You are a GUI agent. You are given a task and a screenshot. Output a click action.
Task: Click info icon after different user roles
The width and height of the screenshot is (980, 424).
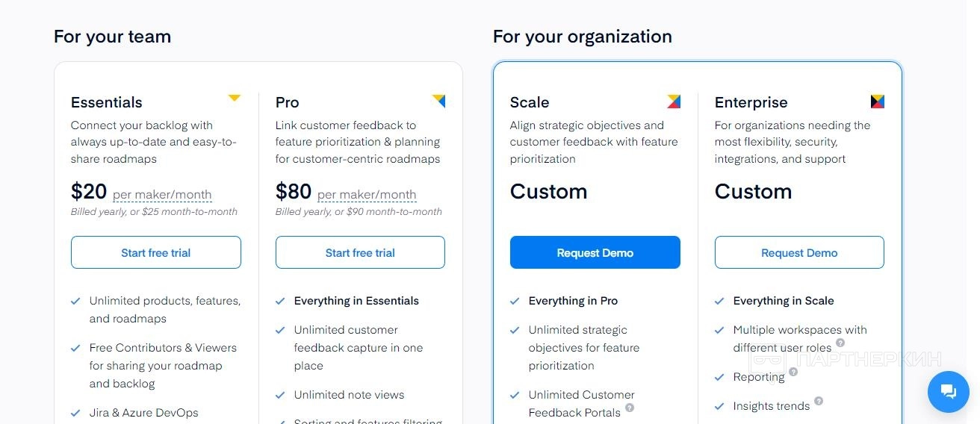840,343
